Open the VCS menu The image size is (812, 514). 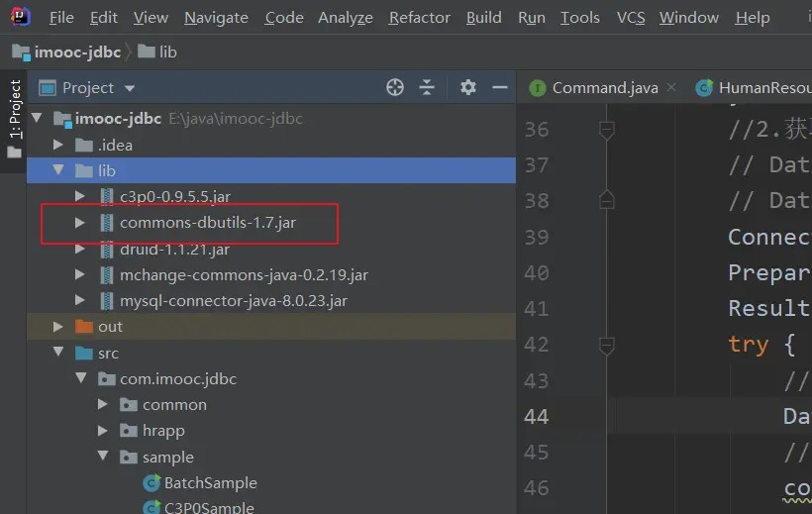(x=631, y=18)
